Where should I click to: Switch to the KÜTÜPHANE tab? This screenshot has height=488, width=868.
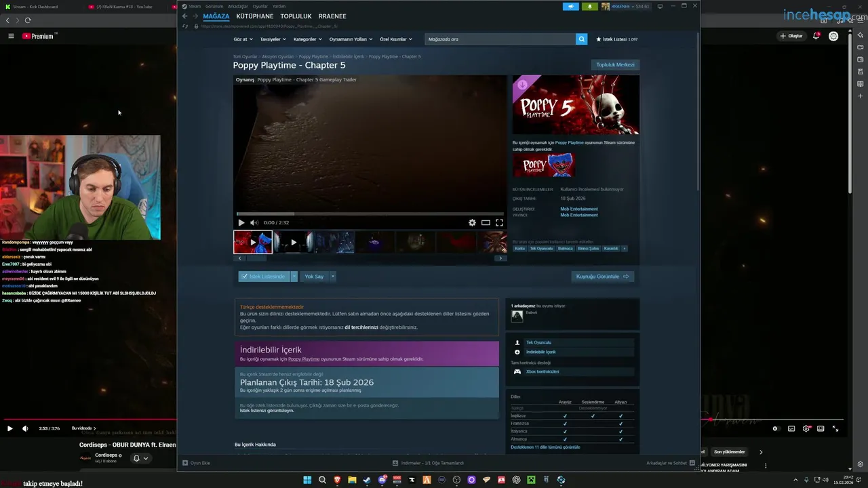click(255, 16)
